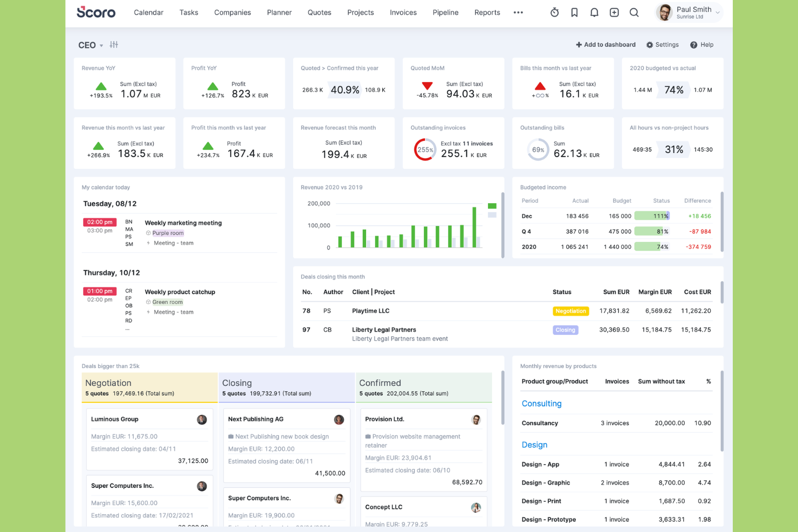798x532 pixels.
Task: Click the Concept LLC owner avatar
Action: pos(476,507)
